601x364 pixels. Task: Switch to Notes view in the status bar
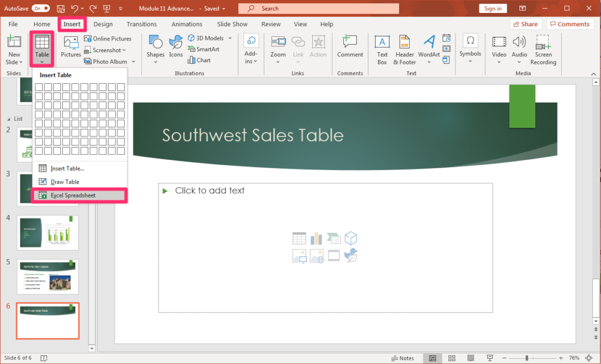[x=403, y=358]
